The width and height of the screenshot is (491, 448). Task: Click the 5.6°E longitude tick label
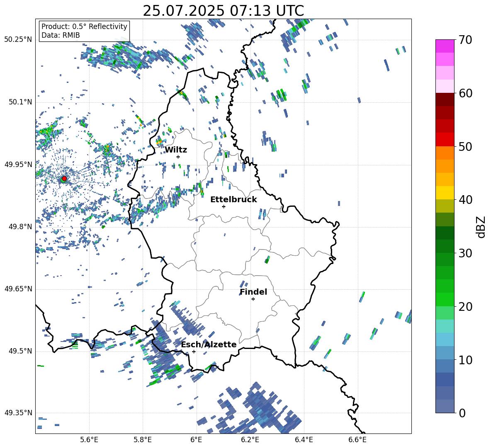(x=89, y=440)
